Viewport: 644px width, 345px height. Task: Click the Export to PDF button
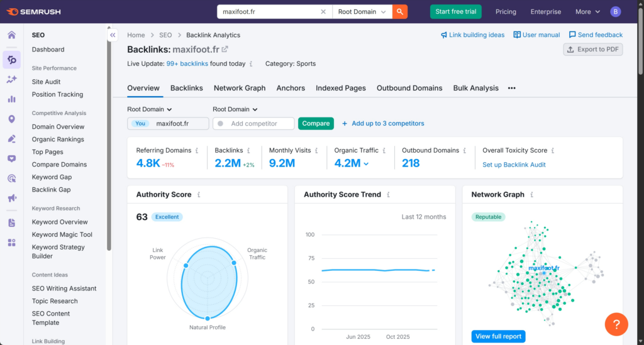(x=592, y=50)
